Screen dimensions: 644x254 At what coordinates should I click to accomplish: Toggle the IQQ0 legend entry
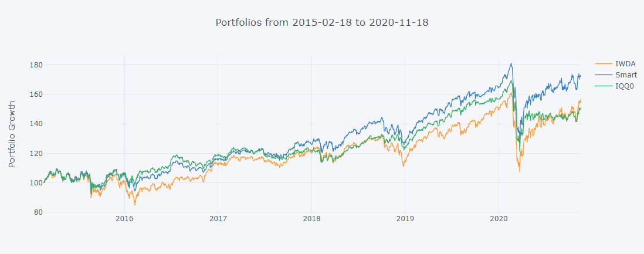623,86
